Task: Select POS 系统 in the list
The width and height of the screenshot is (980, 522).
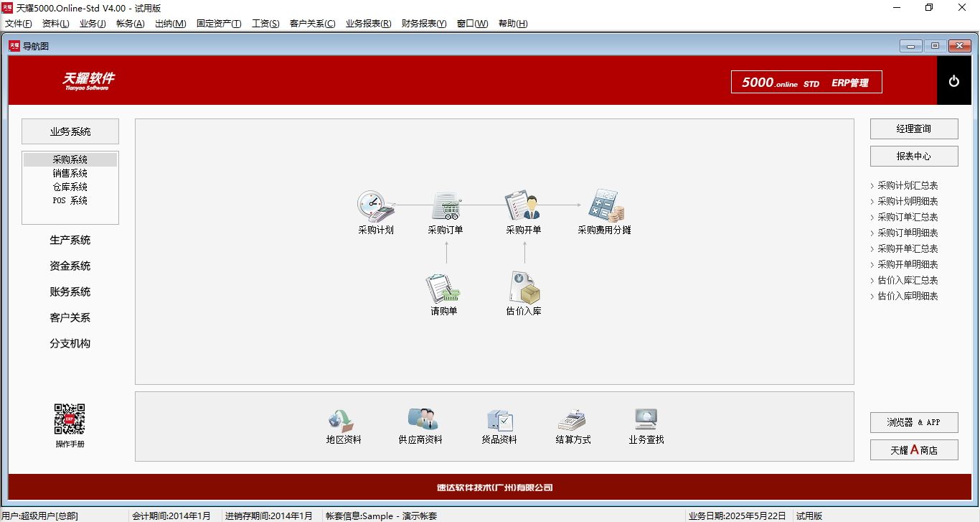Action: (x=70, y=201)
